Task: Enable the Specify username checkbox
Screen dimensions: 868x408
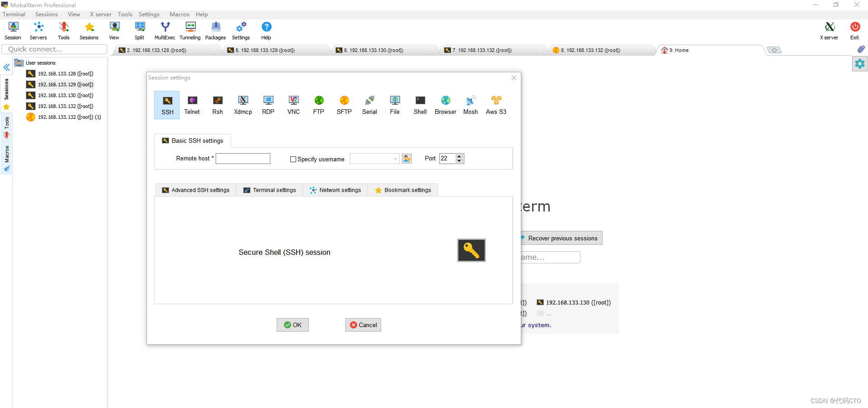Action: click(x=293, y=159)
